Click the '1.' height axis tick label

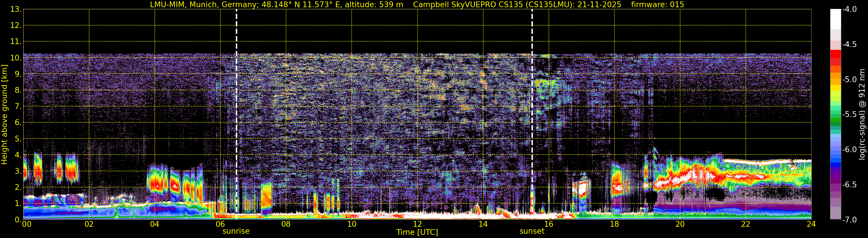click(x=18, y=204)
